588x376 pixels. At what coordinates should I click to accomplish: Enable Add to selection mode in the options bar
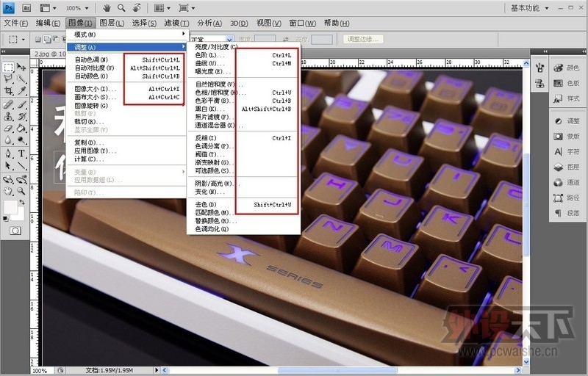coord(47,39)
